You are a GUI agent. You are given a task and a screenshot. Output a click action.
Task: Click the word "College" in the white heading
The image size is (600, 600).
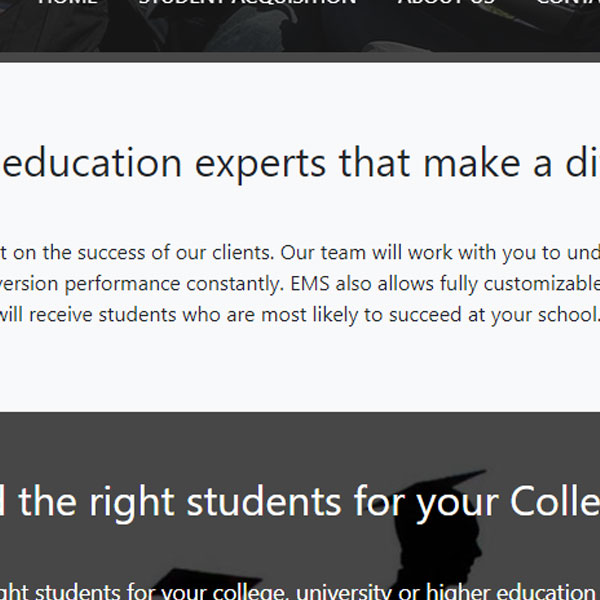point(554,500)
